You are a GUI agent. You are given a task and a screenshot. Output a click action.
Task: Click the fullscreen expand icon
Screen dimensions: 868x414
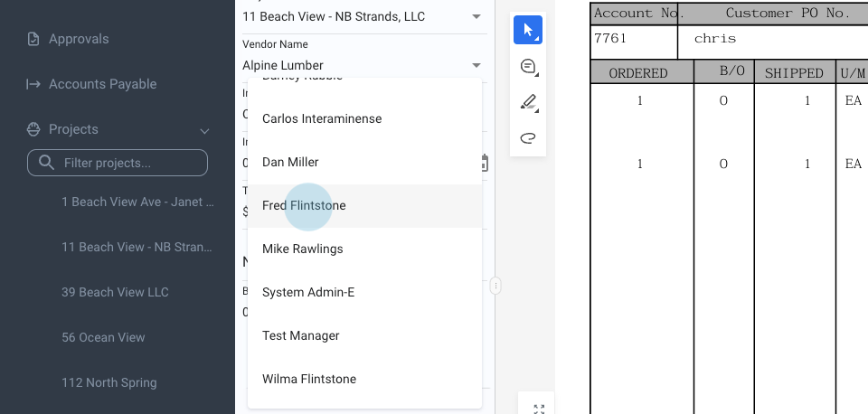point(539,409)
